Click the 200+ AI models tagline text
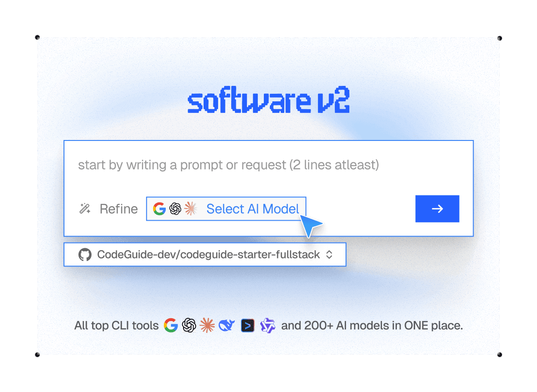 pyautogui.click(x=372, y=325)
